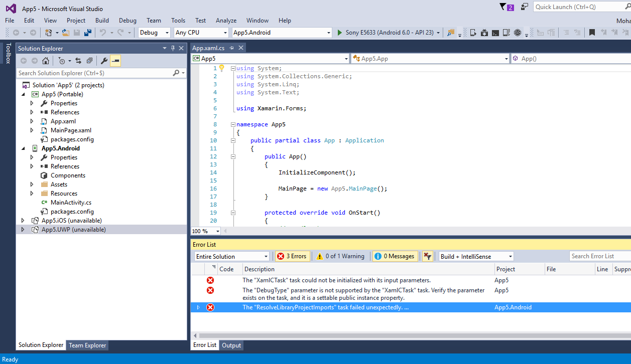Click Sync with Active Document icon
Viewport: 631px width, 364px height.
point(78,61)
